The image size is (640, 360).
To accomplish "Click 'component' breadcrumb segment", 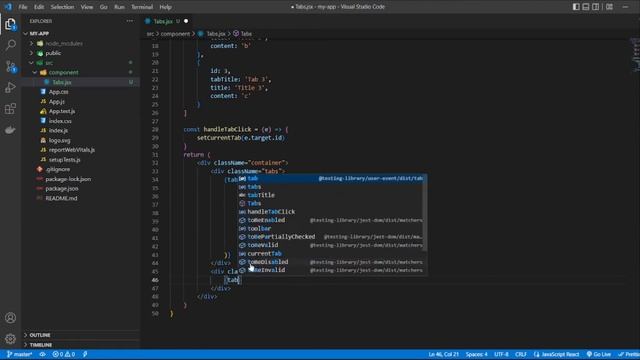I will [x=176, y=34].
